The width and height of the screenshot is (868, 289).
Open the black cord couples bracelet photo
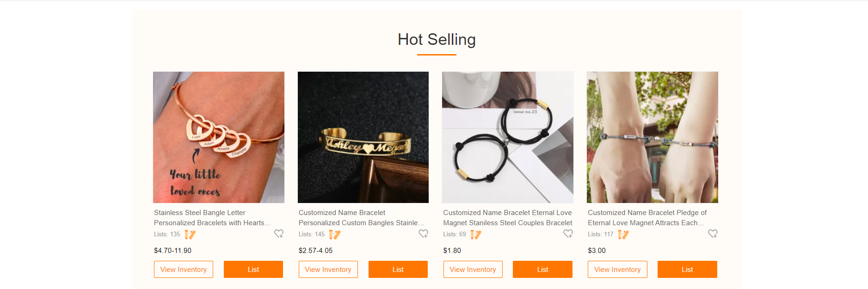[508, 137]
